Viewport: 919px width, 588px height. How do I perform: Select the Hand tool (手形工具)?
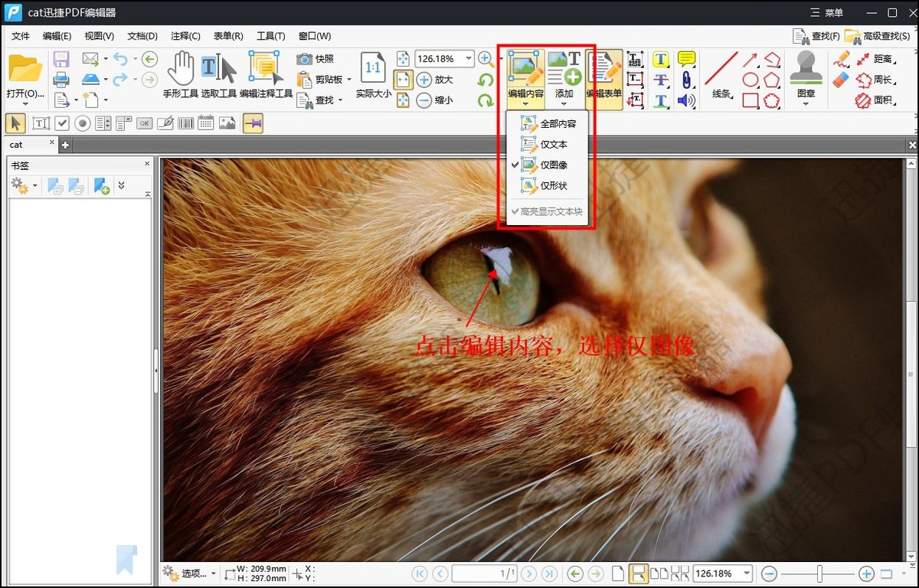[181, 75]
